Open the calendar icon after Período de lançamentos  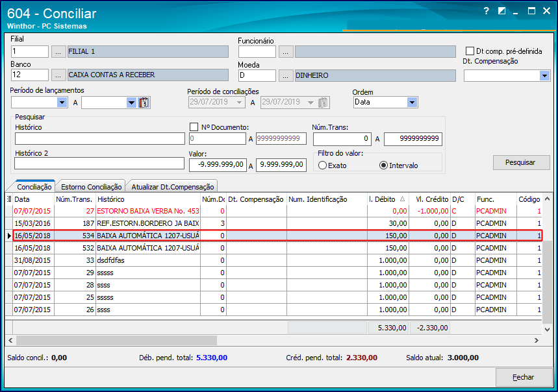coord(144,103)
